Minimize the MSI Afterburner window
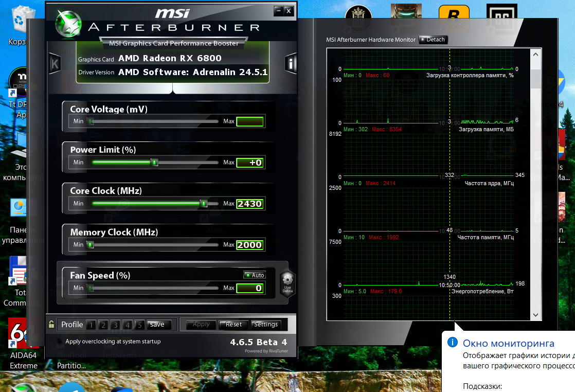The width and height of the screenshot is (575, 392). click(279, 11)
